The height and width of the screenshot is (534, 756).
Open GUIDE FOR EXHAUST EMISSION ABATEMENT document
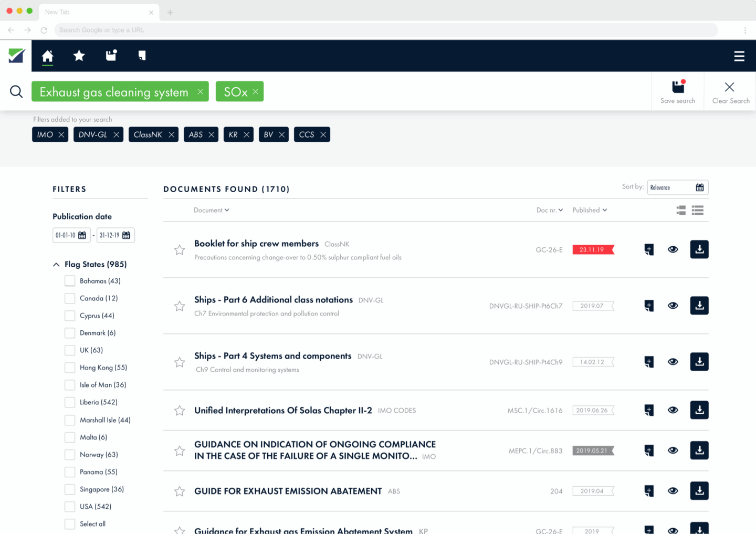click(x=288, y=491)
